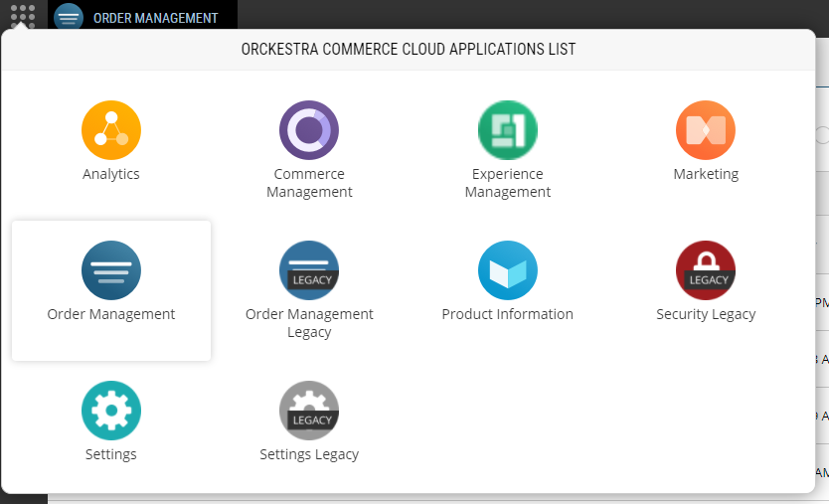Click the Analytics text label
Image resolution: width=829 pixels, height=504 pixels.
tap(111, 174)
